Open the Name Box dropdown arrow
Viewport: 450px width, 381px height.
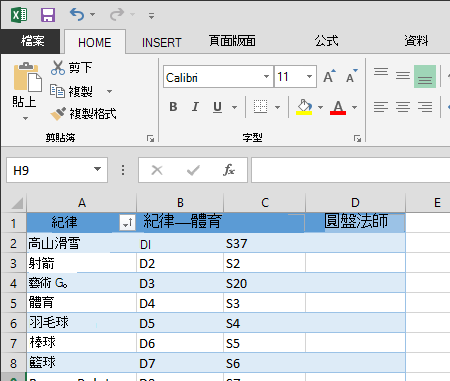pos(97,169)
